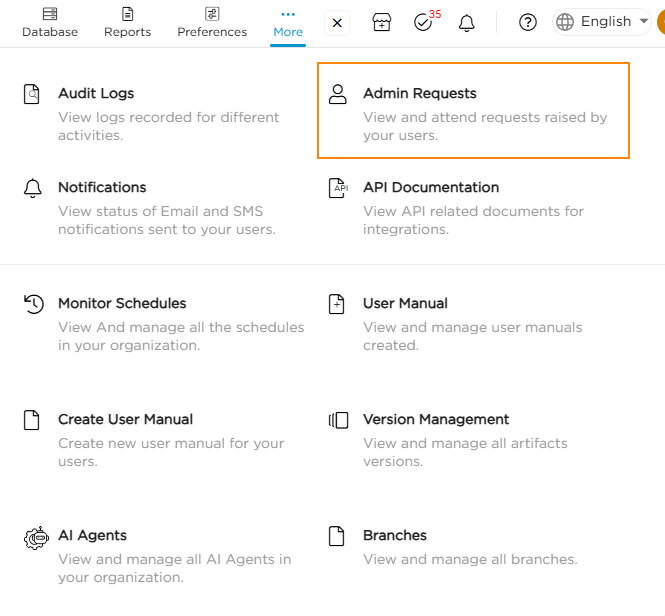This screenshot has height=616, width=665.
Task: Open User Manual
Action: [405, 303]
